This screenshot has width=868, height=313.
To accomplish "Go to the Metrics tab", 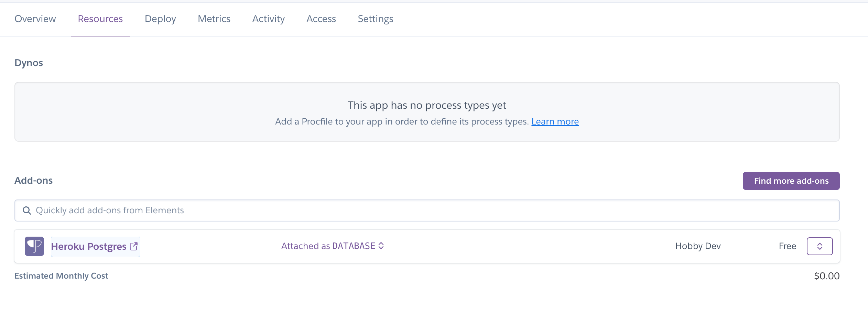I will point(214,19).
